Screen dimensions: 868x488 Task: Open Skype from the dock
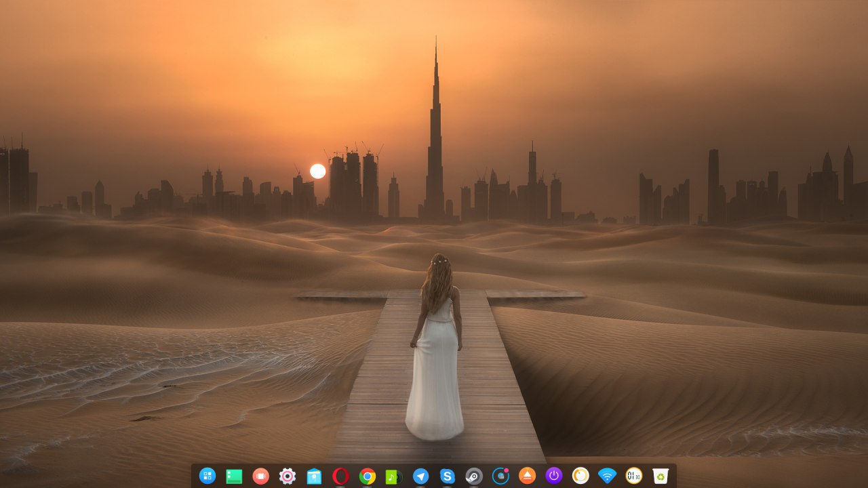click(x=447, y=476)
